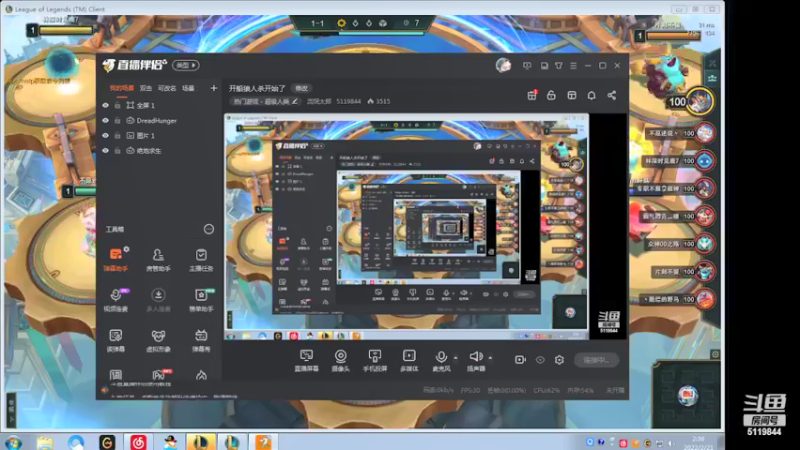Screen dimensions: 800x450
Task: Share the stream via the share icon
Action: click(611, 95)
